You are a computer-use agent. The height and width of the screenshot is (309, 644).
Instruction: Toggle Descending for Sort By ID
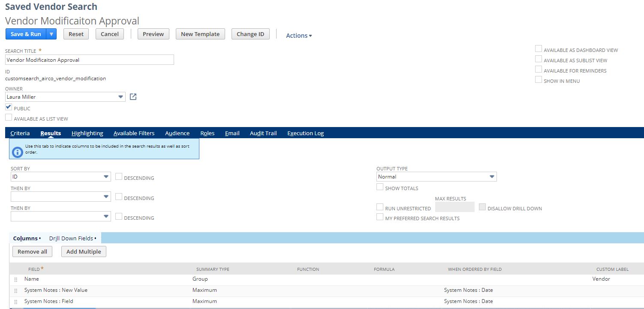coord(119,177)
